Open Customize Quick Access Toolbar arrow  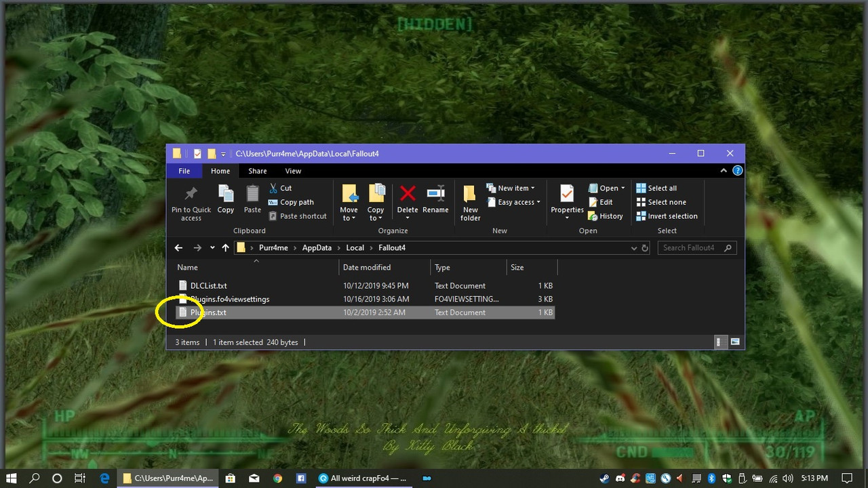tap(223, 154)
